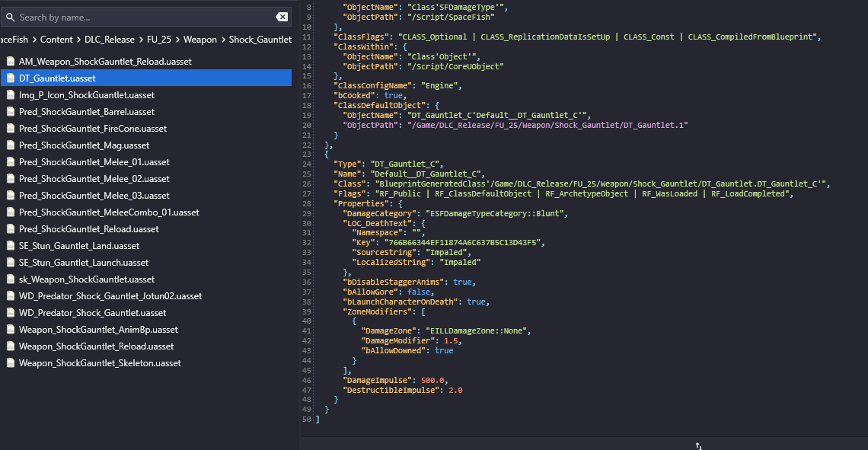Select Pred_ShockGauntlet_MeleeCombo_01.uasset file entry
868x450 pixels.
(109, 212)
